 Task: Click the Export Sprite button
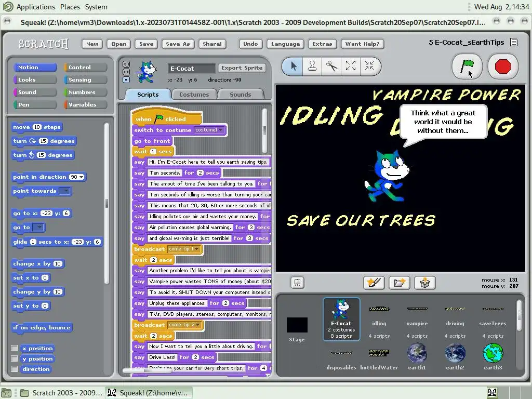(242, 68)
